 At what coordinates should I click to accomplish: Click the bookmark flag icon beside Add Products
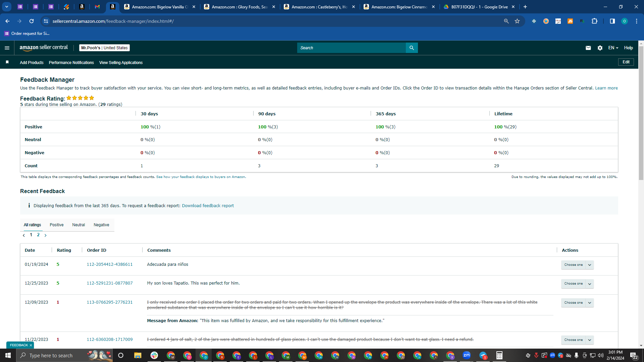coord(7,62)
